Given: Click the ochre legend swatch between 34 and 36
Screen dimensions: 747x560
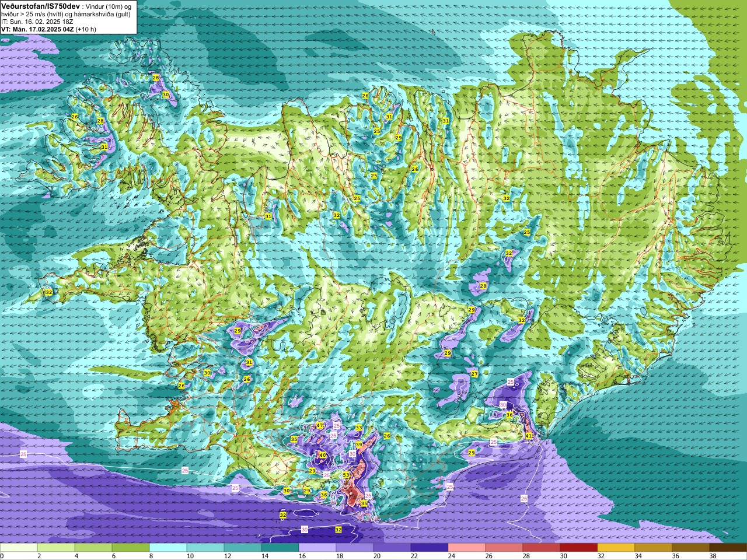Looking at the screenshot, I should click(654, 548).
